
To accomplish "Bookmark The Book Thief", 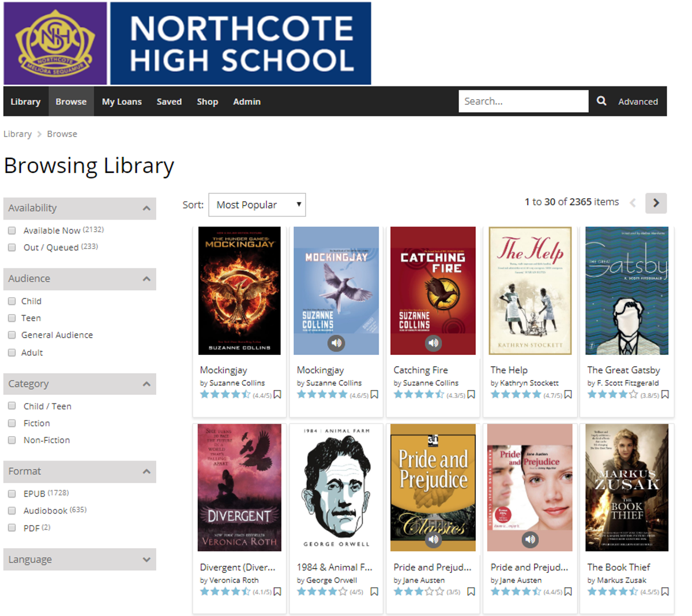I will [x=665, y=592].
